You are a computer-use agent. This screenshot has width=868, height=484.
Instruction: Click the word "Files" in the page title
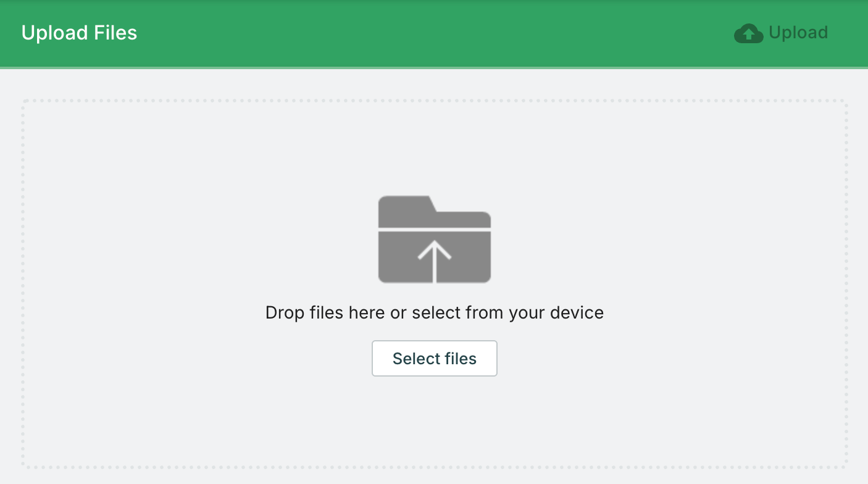[116, 33]
